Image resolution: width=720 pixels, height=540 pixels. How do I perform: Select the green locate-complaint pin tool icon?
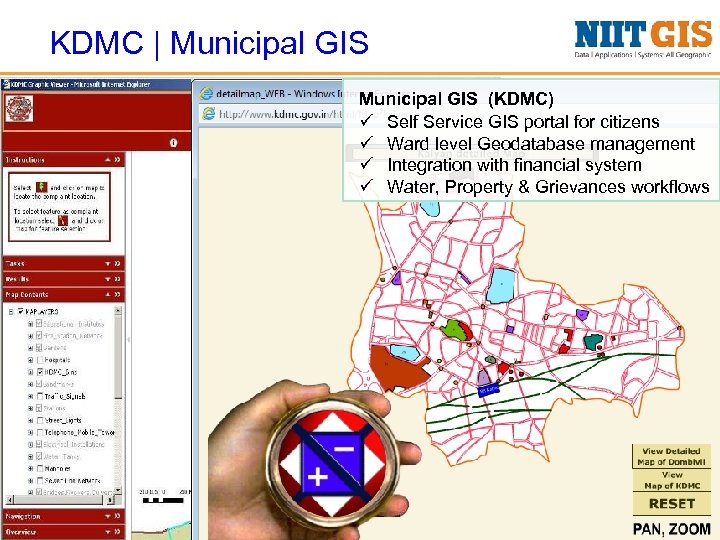click(x=42, y=187)
